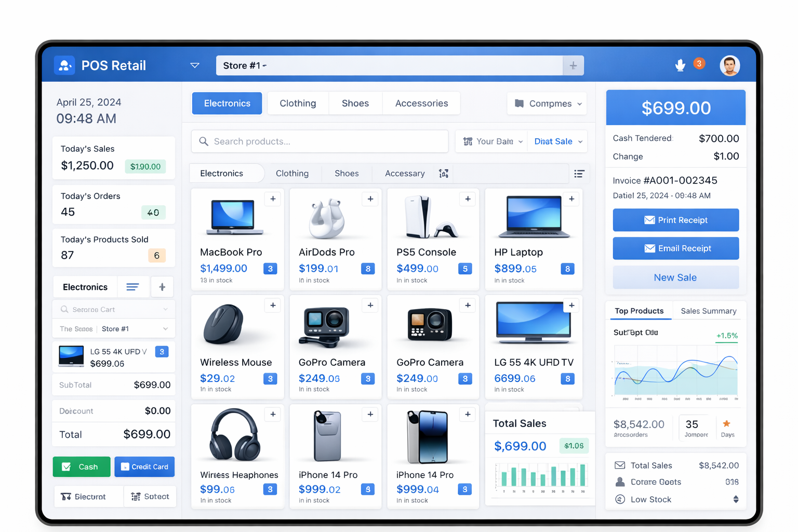Select the blue Electronics category tab

pyautogui.click(x=227, y=103)
